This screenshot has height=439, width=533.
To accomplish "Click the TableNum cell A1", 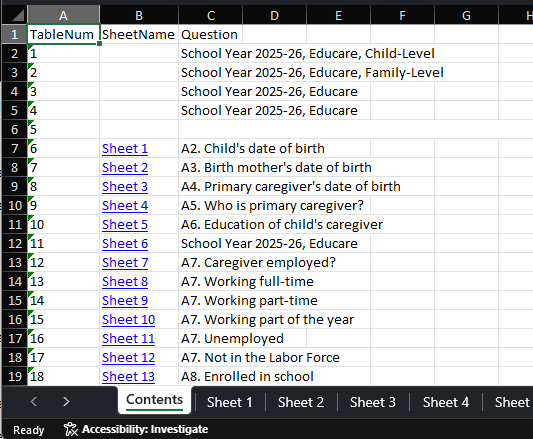I will click(x=63, y=34).
